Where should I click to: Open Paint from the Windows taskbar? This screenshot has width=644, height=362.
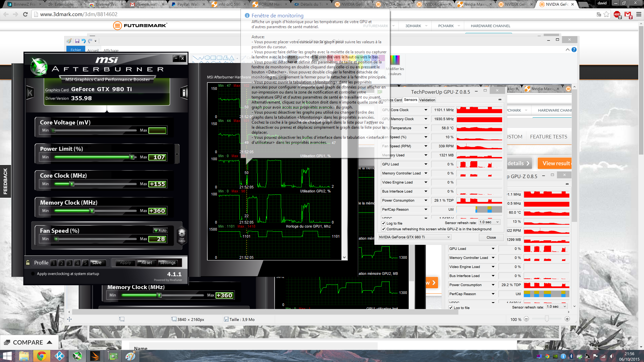pos(130,356)
